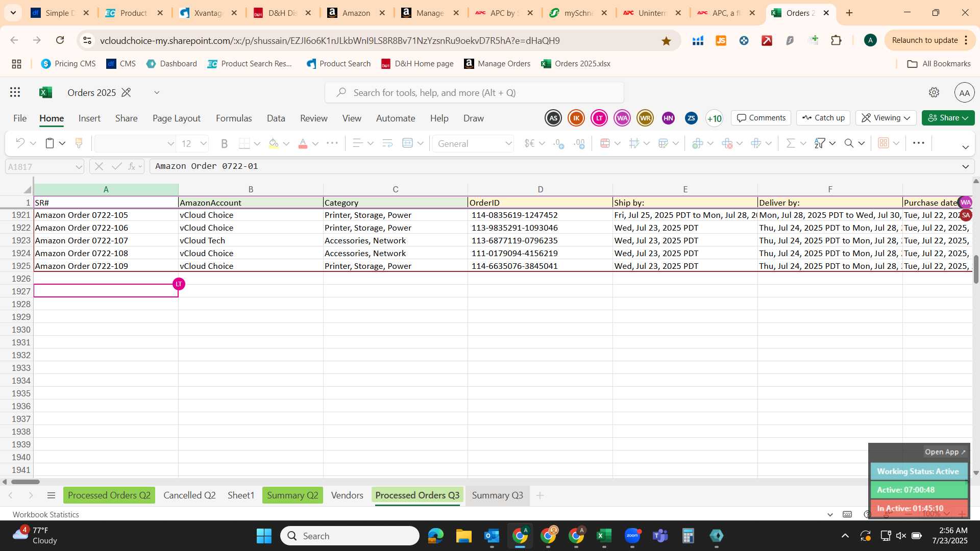Image resolution: width=980 pixels, height=551 pixels.
Task: Click the Catch up button
Action: (x=823, y=118)
